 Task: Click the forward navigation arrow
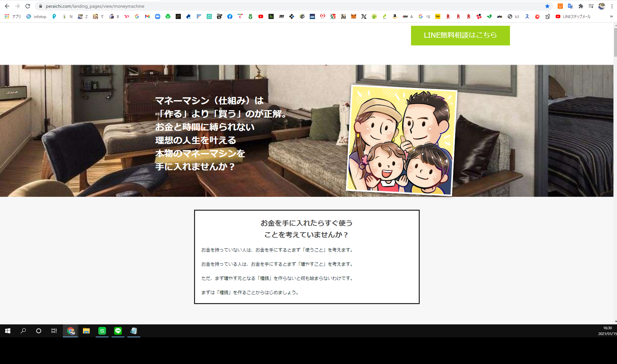point(17,6)
